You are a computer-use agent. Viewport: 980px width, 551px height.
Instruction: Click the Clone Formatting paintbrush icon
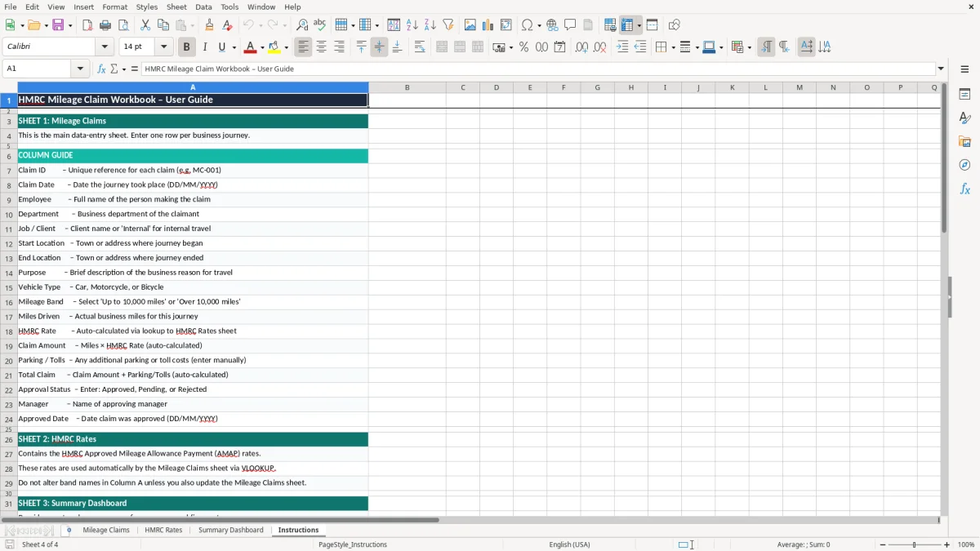click(210, 25)
